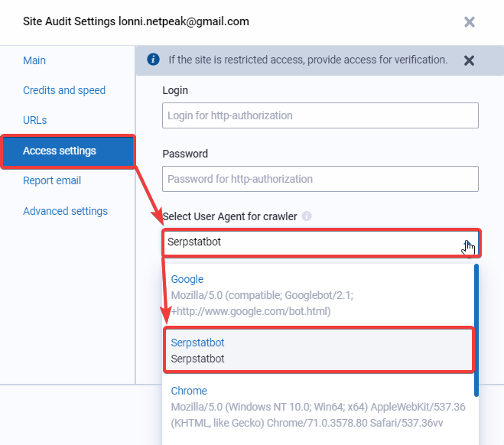Choose the Chrome user agent option
Image resolution: width=504 pixels, height=445 pixels.
[318, 407]
